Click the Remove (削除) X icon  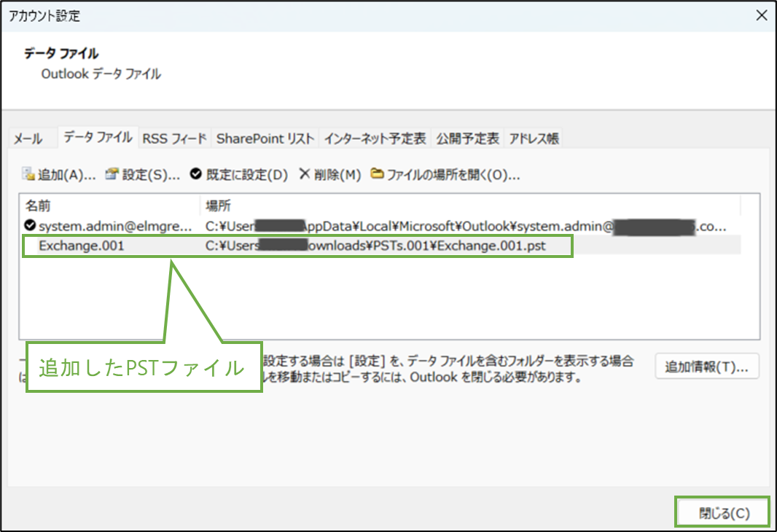click(304, 174)
